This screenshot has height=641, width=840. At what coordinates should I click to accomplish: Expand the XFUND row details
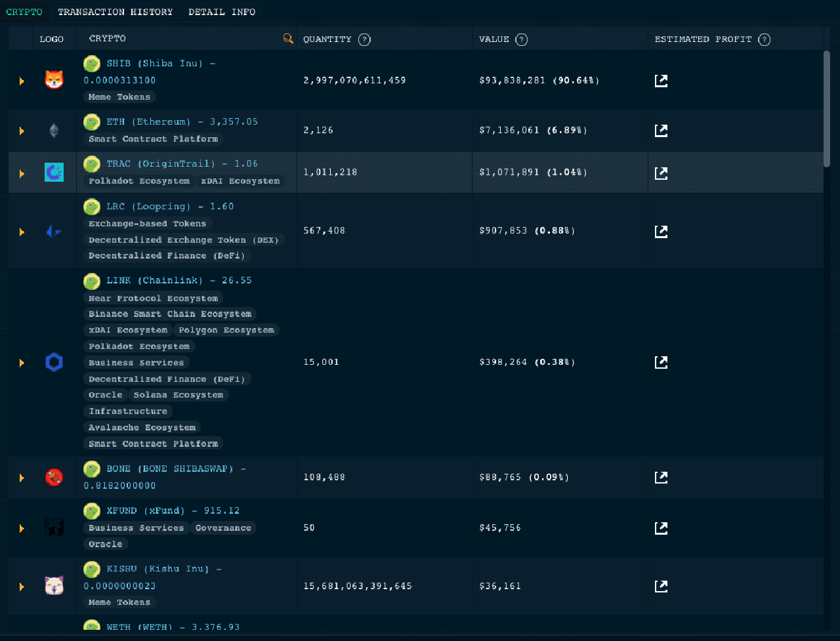22,529
